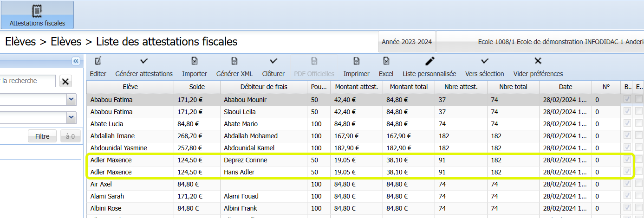Export the list using the Excel icon

tap(386, 61)
